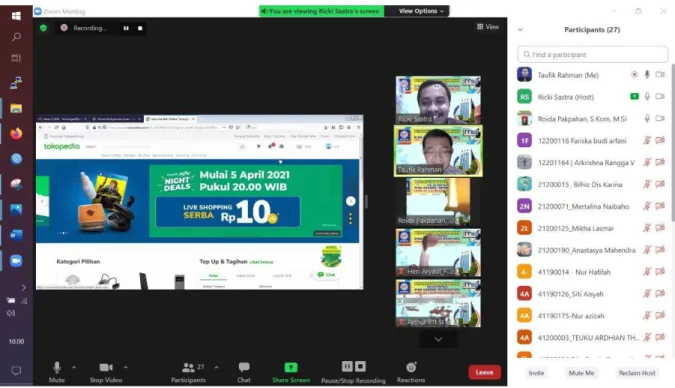Screen dimensions: 675x388
Task: Select Ricki Sastra's video thumbnail
Action: [x=438, y=100]
